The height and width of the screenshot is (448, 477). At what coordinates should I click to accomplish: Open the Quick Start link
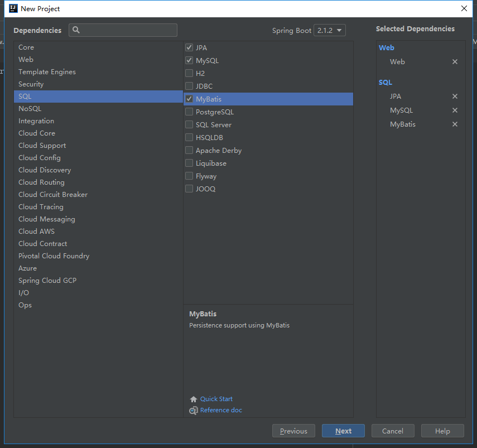point(216,399)
